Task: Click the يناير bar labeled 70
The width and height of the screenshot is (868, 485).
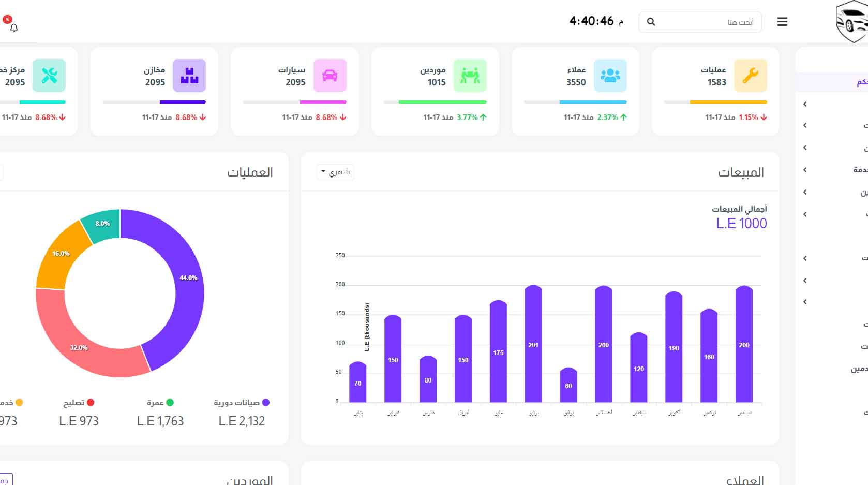Action: point(358,382)
